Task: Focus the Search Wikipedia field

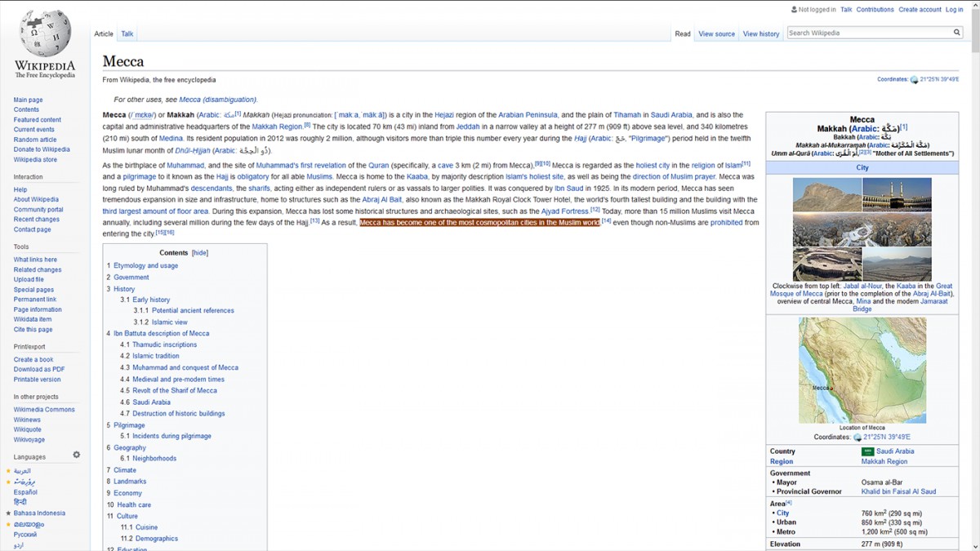Action: click(868, 33)
